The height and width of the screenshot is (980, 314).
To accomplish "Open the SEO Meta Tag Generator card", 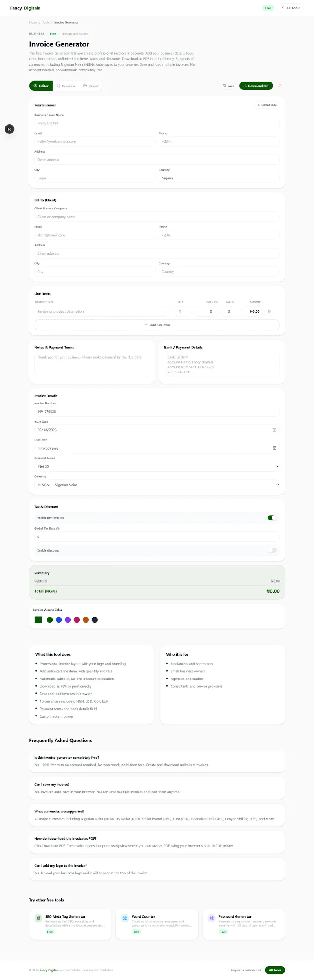I will click(x=70, y=924).
